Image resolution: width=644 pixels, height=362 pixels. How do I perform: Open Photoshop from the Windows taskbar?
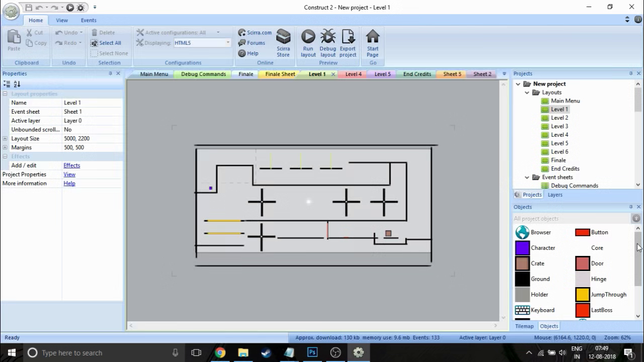point(312,352)
